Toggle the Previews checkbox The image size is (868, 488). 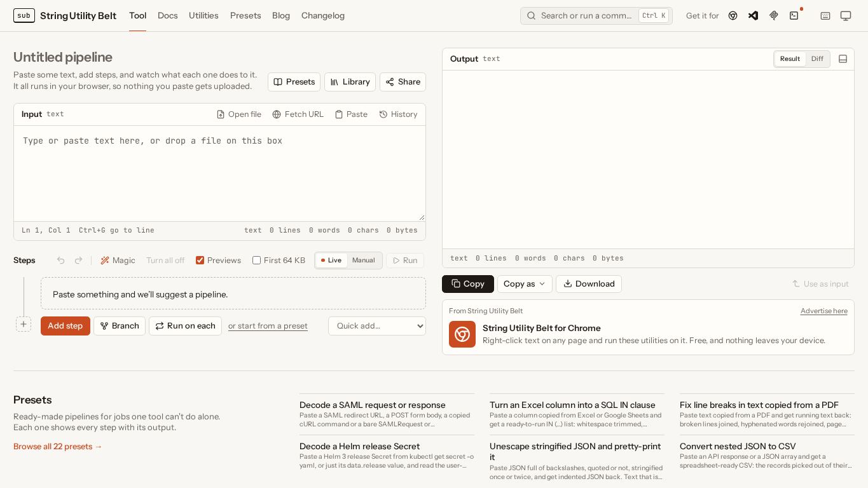[x=200, y=261]
